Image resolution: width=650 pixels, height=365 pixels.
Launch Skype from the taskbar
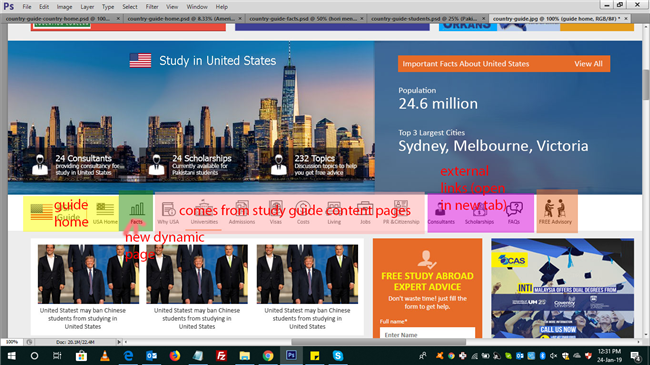click(338, 355)
